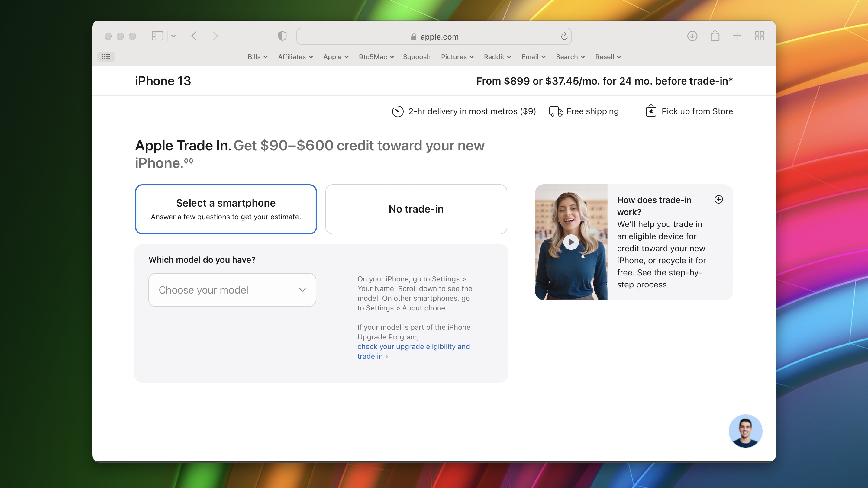Image resolution: width=868 pixels, height=488 pixels.
Task: Click the profile avatar in the corner
Action: click(x=746, y=431)
